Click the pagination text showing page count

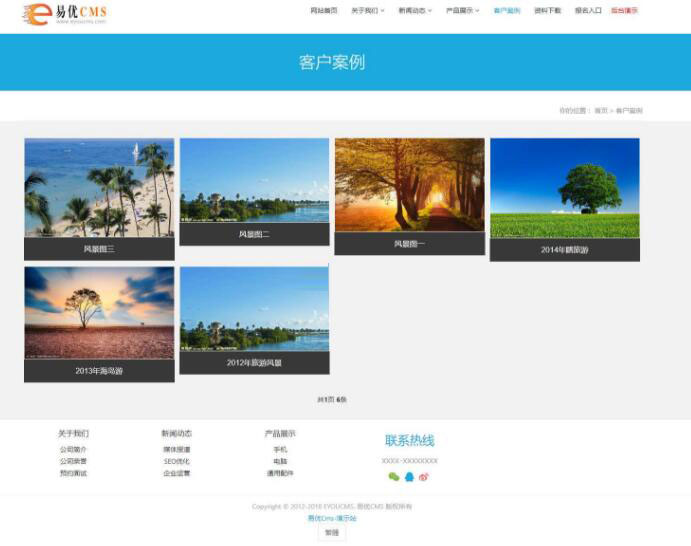pyautogui.click(x=332, y=400)
